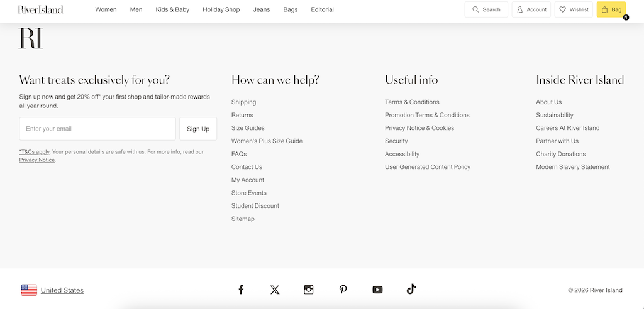Open the Kids & Baby menu

pyautogui.click(x=172, y=9)
